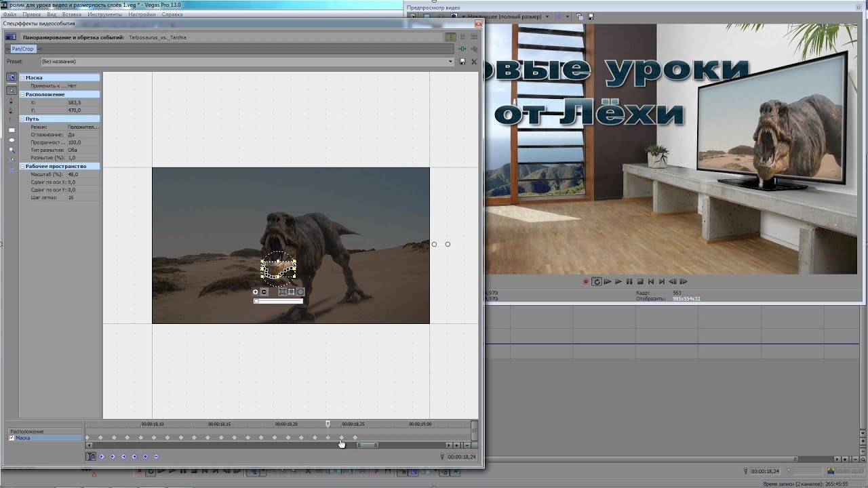Viewport: 868px width, 488px height.
Task: Click the sync cursor button in keyframe toolbar
Action: 91,456
